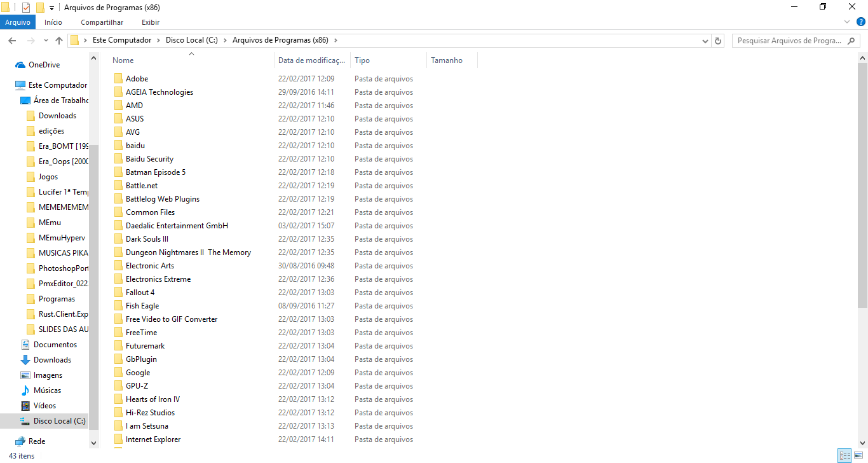Click the navigation pane scroll down arrow
868x463 pixels.
coord(94,443)
